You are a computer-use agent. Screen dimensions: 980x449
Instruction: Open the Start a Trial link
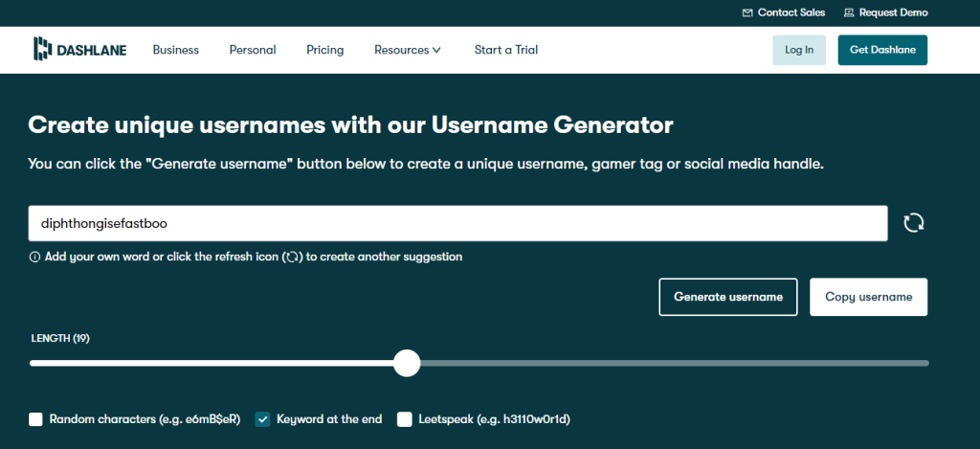[506, 50]
